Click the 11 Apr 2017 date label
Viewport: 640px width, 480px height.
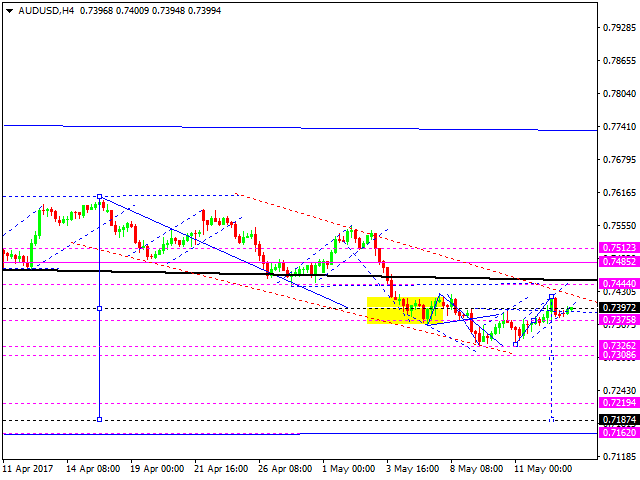pos(28,469)
